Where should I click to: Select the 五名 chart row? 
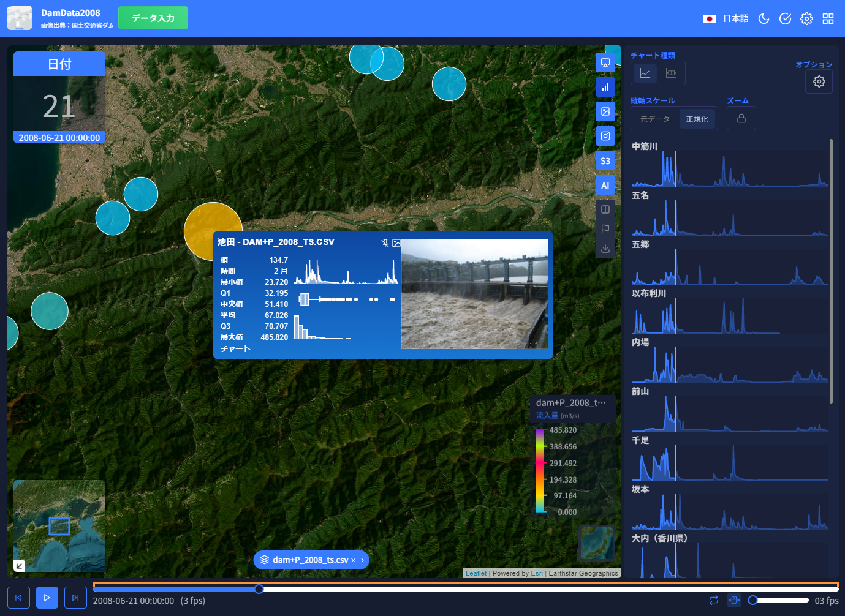click(730, 213)
